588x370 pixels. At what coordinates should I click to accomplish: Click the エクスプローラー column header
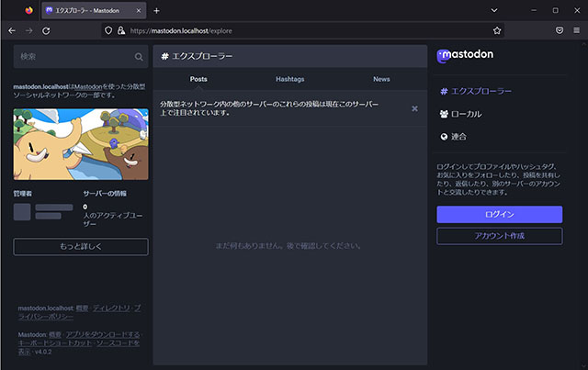(290, 56)
